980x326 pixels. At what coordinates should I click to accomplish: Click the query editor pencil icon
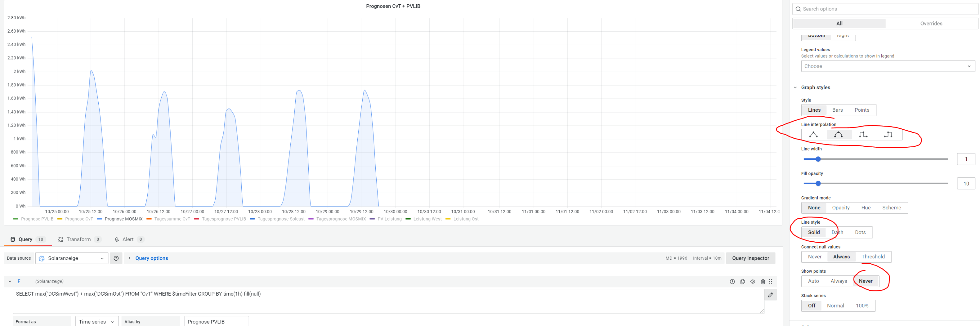pos(770,295)
